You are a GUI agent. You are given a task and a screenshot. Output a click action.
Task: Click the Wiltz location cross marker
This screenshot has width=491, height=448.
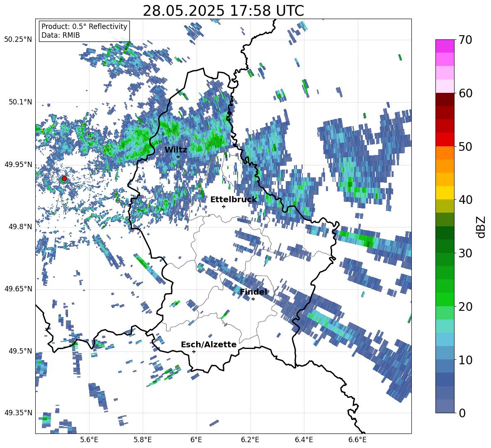point(178,157)
